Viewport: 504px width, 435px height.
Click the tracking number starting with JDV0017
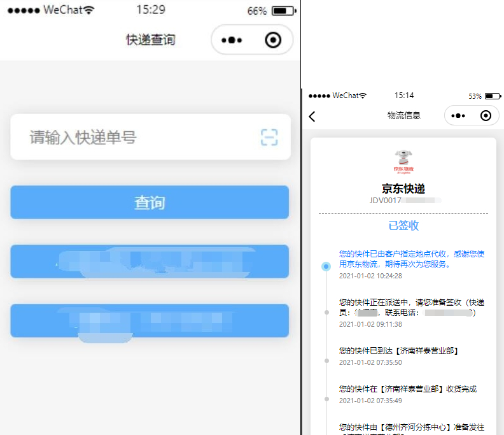pyautogui.click(x=405, y=201)
